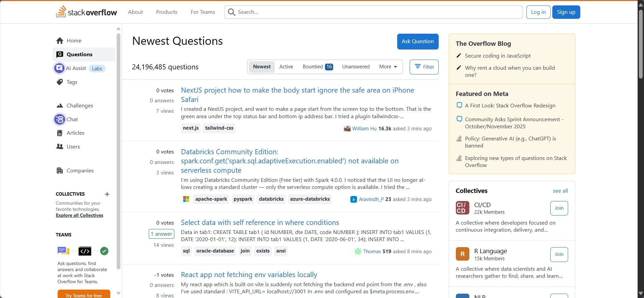Switch to the Newest sort option

(x=262, y=67)
